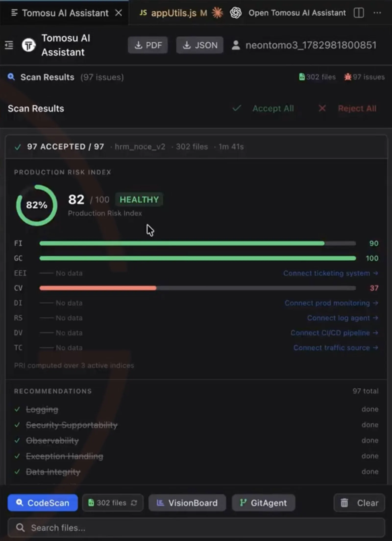Toggle the split editor layout icon
392x541 pixels.
pos(359,13)
